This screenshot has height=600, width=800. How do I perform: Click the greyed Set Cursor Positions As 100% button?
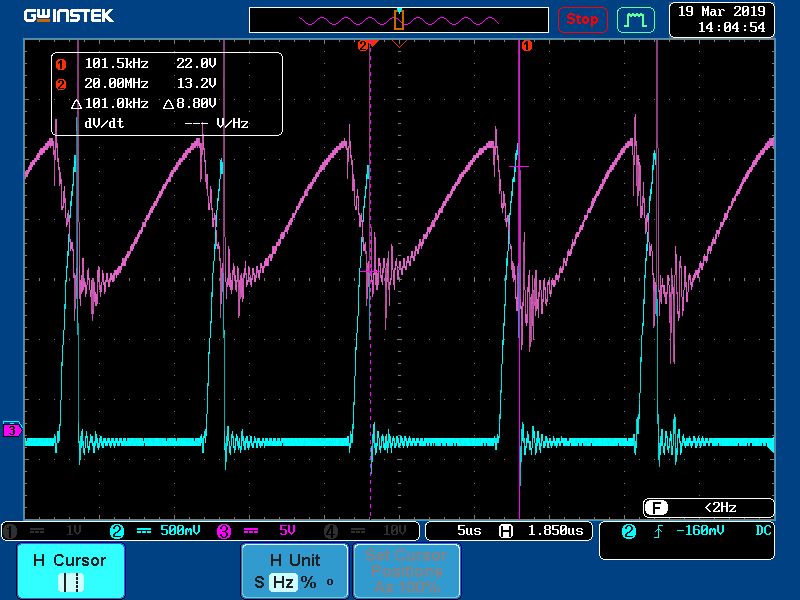pyautogui.click(x=407, y=571)
